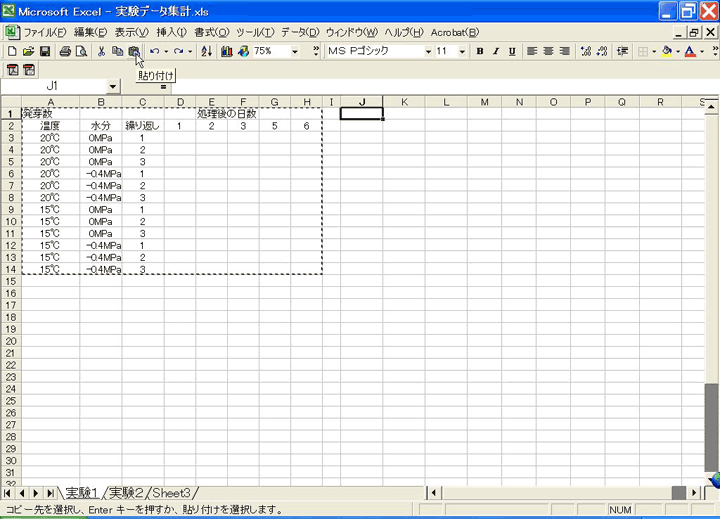The height and width of the screenshot is (519, 720).
Task: Click the yellow fill color bucket
Action: pyautogui.click(x=666, y=51)
